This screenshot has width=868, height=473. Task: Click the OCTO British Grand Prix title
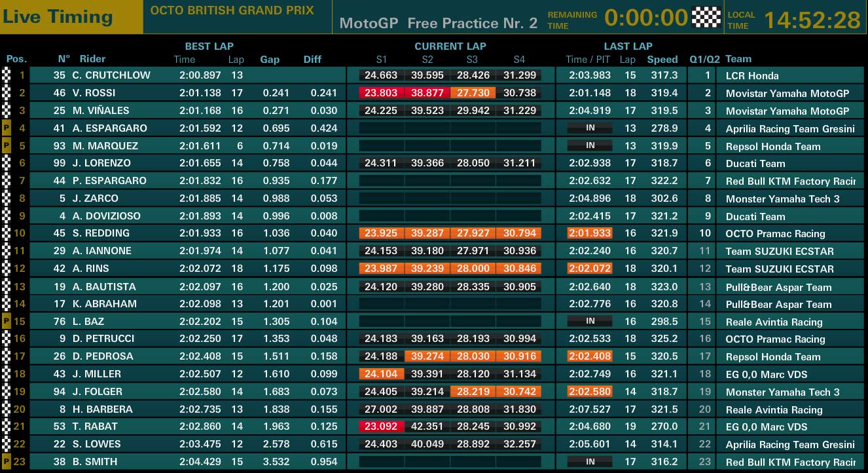232,10
